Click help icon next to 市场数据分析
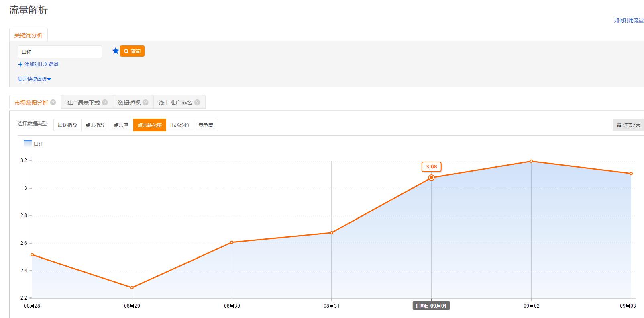The width and height of the screenshot is (644, 318). pos(53,103)
